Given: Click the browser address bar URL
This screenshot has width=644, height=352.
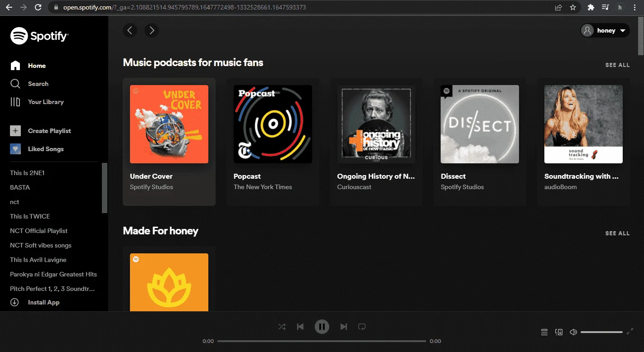Looking at the screenshot, I should tap(184, 8).
